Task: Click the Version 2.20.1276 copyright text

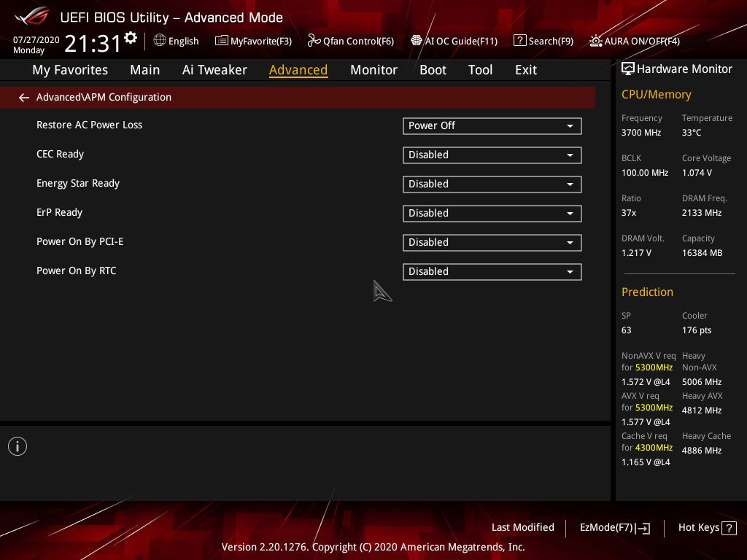Action: (373, 547)
